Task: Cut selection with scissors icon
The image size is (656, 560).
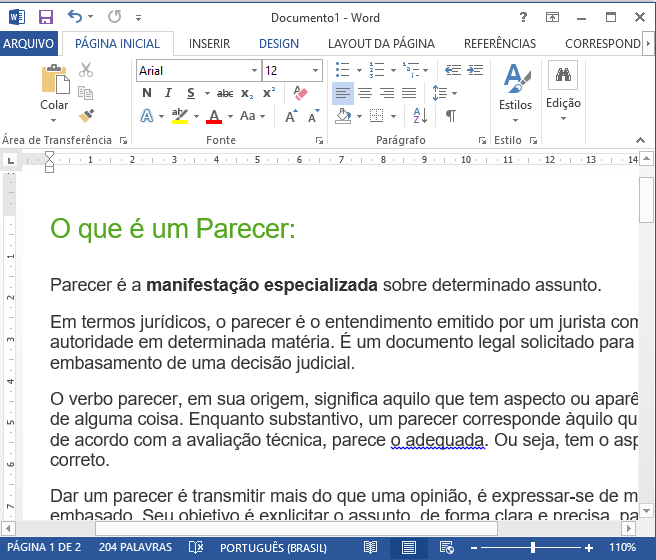Action: click(86, 70)
